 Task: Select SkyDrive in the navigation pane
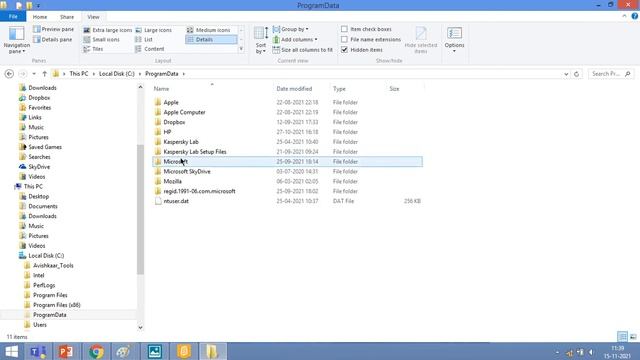tap(39, 167)
